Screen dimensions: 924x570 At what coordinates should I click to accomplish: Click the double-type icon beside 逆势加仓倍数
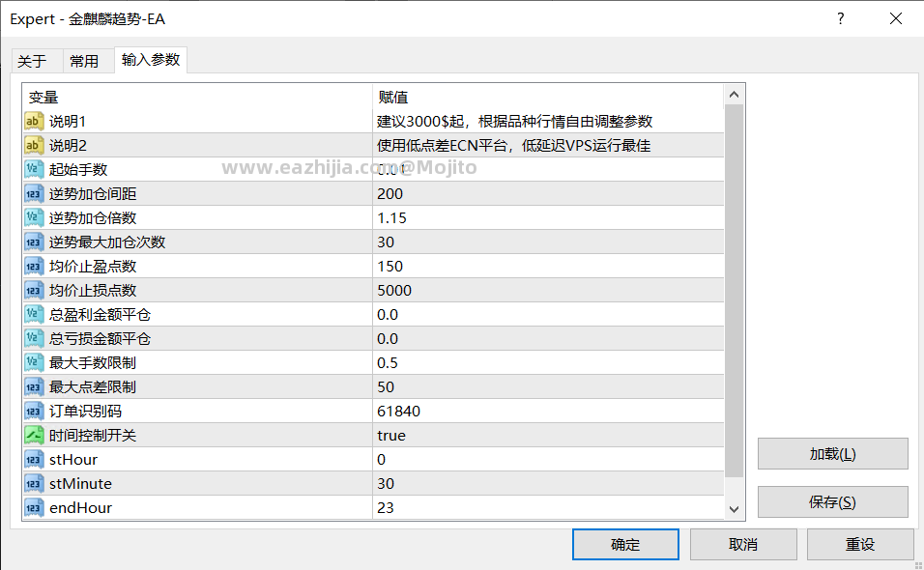point(34,218)
